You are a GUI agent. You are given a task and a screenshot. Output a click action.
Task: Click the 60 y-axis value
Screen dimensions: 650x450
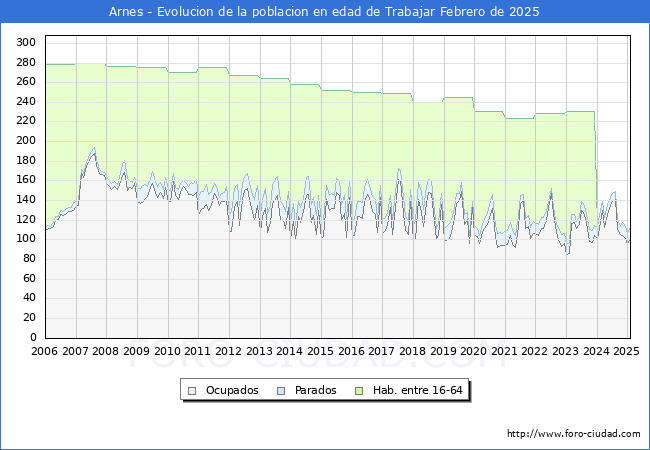click(29, 278)
